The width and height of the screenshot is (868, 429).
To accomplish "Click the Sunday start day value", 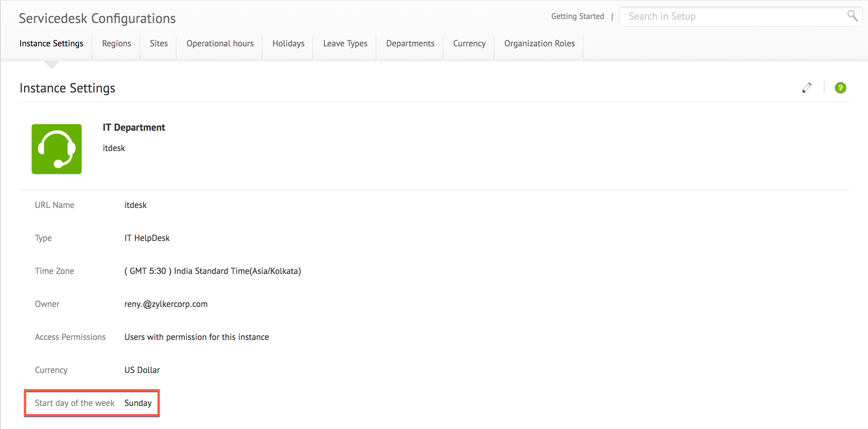I will 138,403.
